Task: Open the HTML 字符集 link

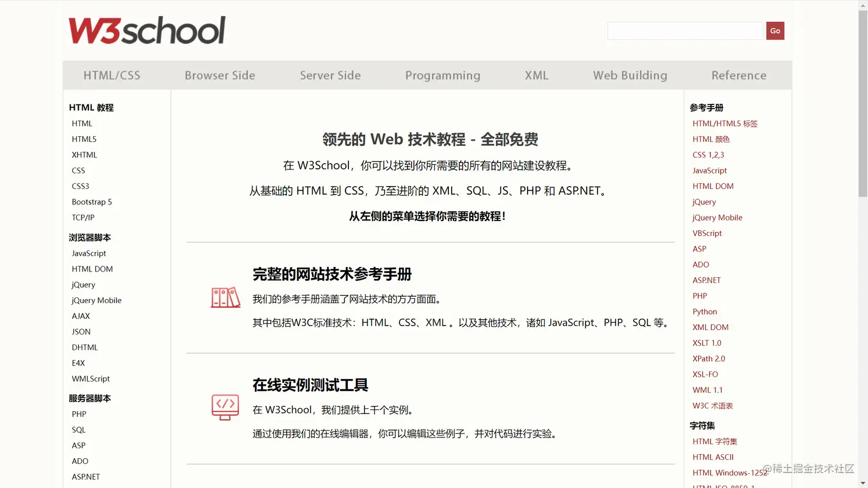Action: tap(715, 441)
